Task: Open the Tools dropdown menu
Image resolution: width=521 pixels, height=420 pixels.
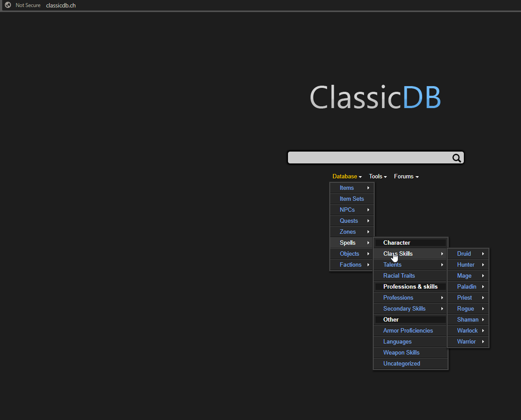Action: click(378, 176)
